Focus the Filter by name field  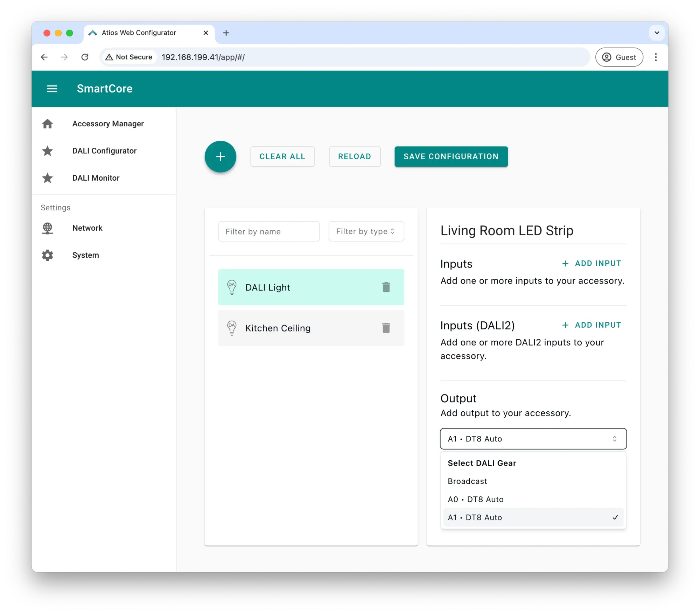[268, 231]
